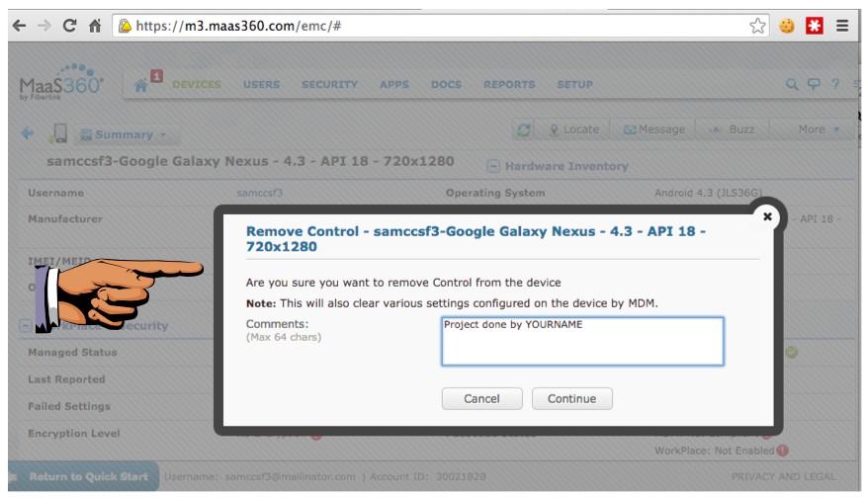868x499 pixels.
Task: Click the red alert icon next to WorkPlace
Action: point(782,451)
